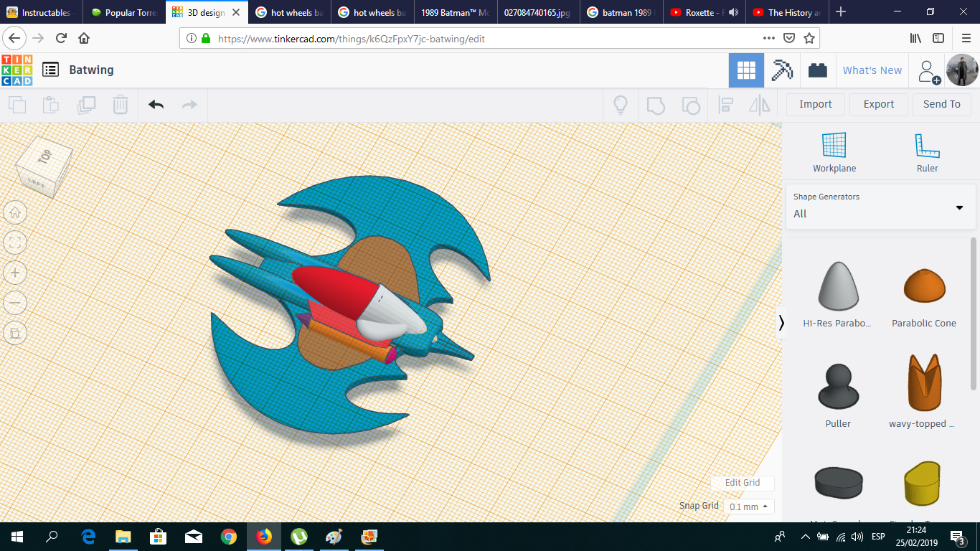Screen dimensions: 980x551
Task: Switch to 3D design grid view
Action: 746,70
